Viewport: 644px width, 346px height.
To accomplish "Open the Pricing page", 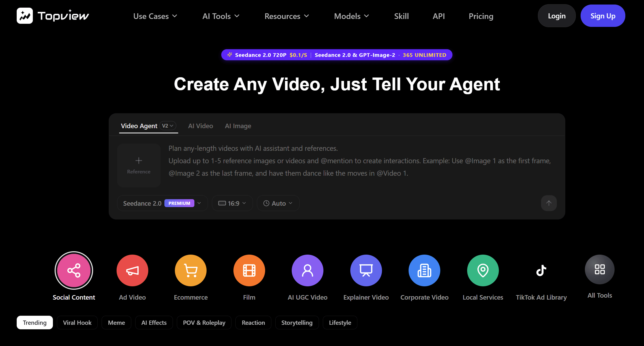I will click(x=481, y=16).
